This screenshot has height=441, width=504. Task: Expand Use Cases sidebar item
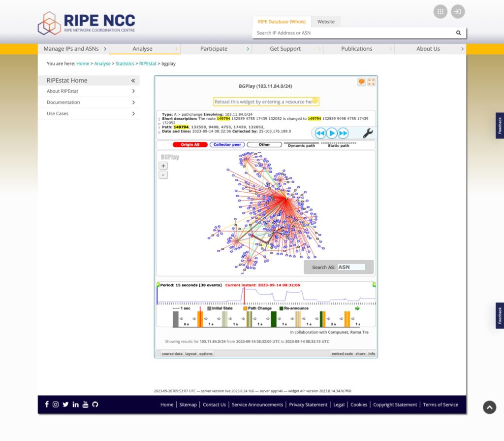pos(89,114)
